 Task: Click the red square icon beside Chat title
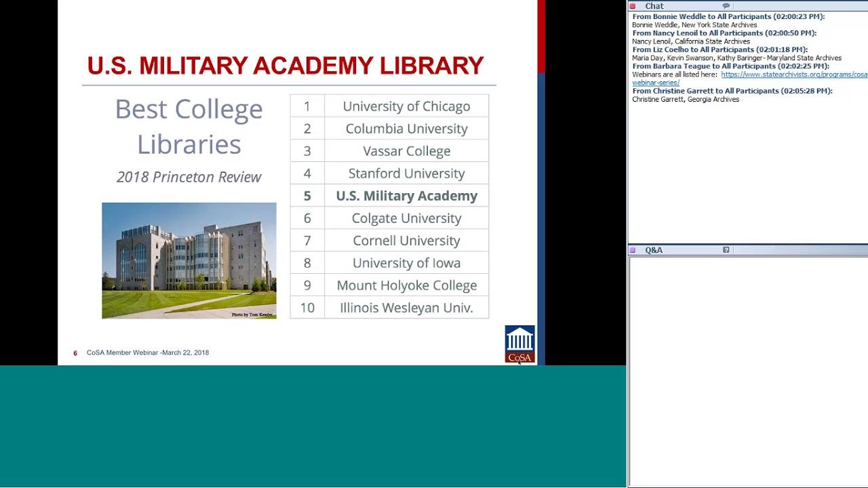[x=633, y=6]
